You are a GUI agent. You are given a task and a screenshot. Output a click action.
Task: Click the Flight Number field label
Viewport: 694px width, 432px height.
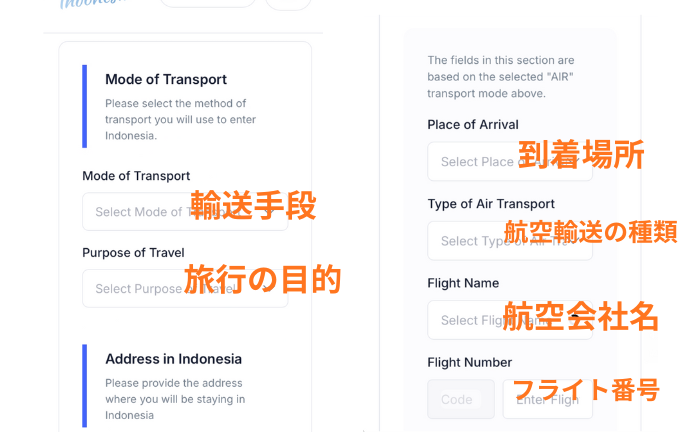pos(469,362)
